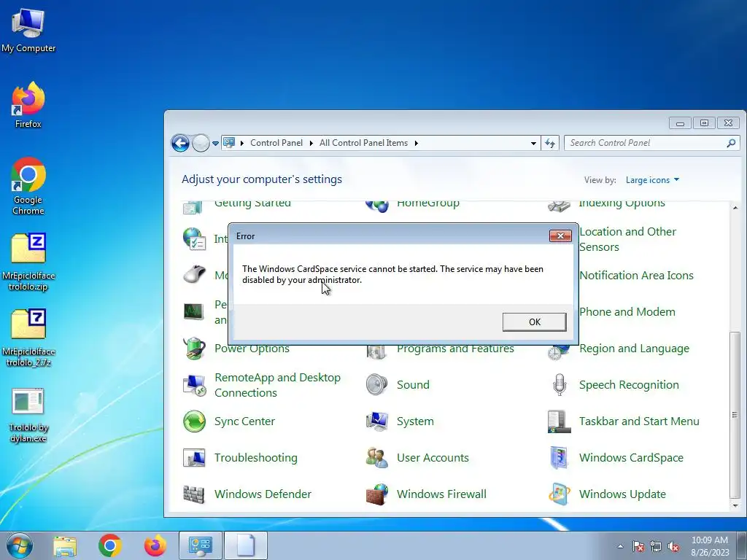
Task: Open the Sync Center icon
Action: click(194, 421)
